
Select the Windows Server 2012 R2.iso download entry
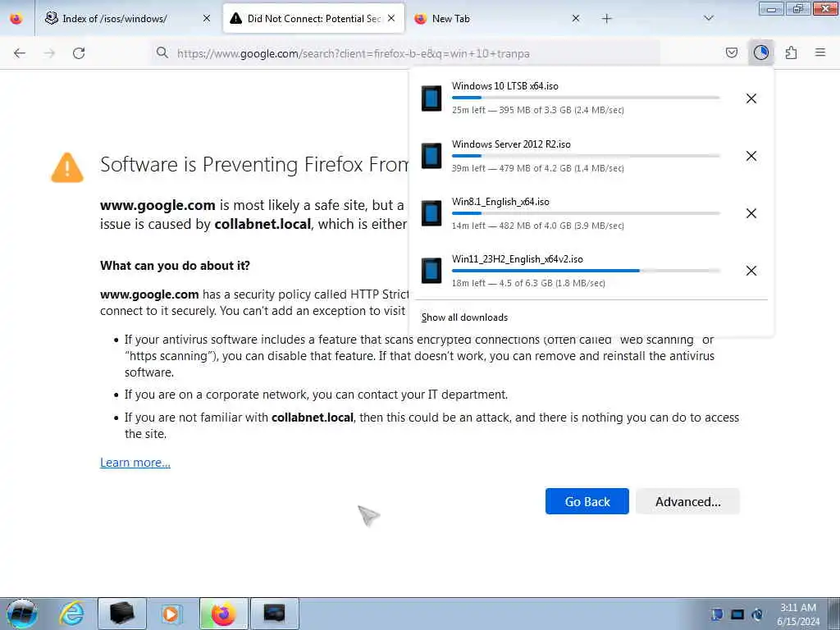[591, 156]
